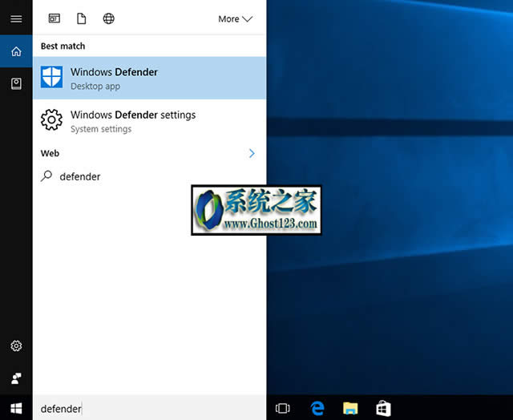Click the Windows Start button
Screen dimensions: 513x420
click(x=16, y=408)
